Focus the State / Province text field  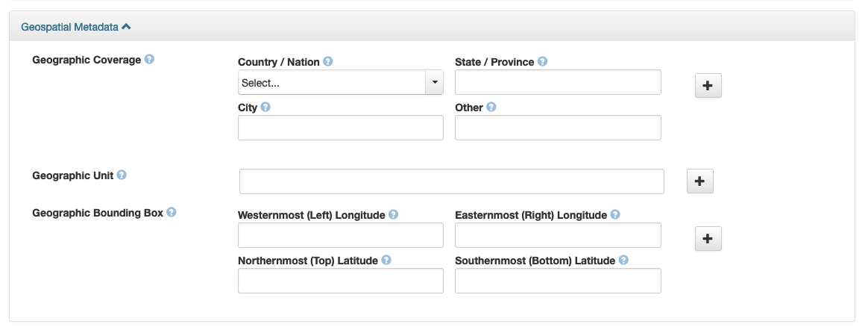(558, 82)
